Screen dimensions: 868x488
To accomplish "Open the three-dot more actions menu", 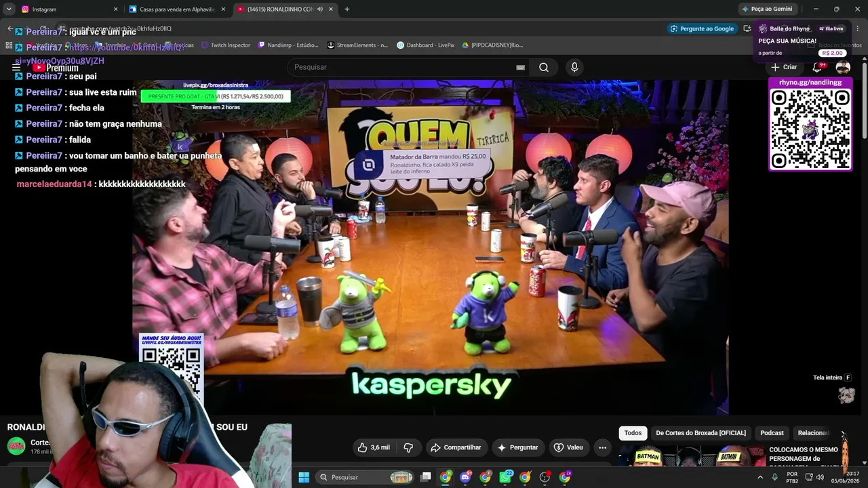I will pyautogui.click(x=602, y=447).
